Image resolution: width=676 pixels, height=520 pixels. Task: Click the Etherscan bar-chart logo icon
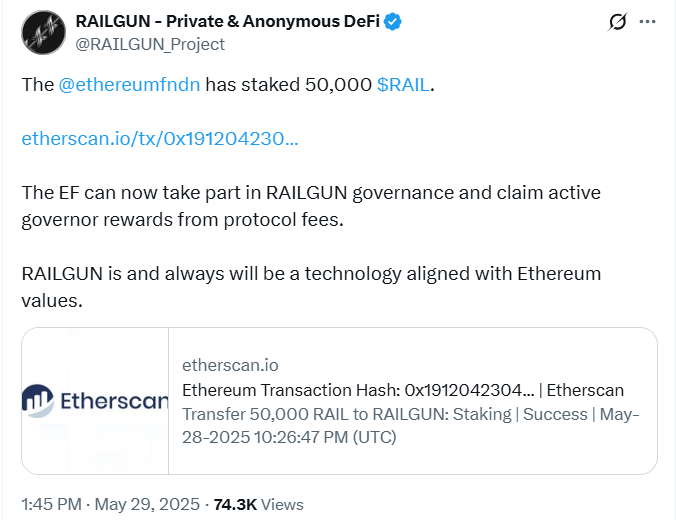click(x=38, y=401)
